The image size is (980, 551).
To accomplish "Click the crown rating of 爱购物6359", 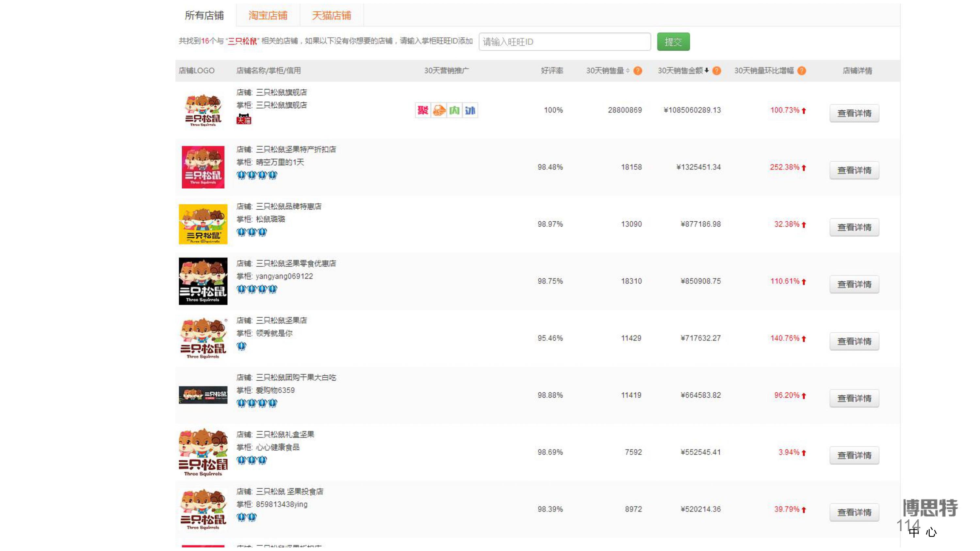I will coord(257,403).
